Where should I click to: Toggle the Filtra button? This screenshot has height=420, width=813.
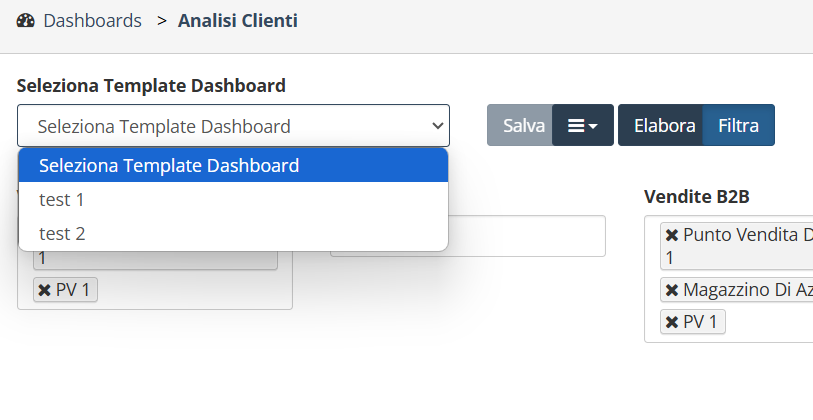pos(738,125)
